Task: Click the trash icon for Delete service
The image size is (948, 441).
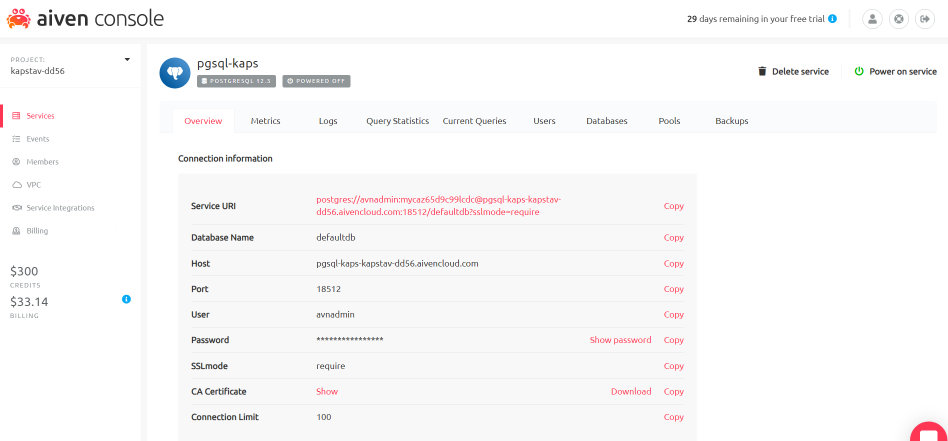Action: point(762,71)
